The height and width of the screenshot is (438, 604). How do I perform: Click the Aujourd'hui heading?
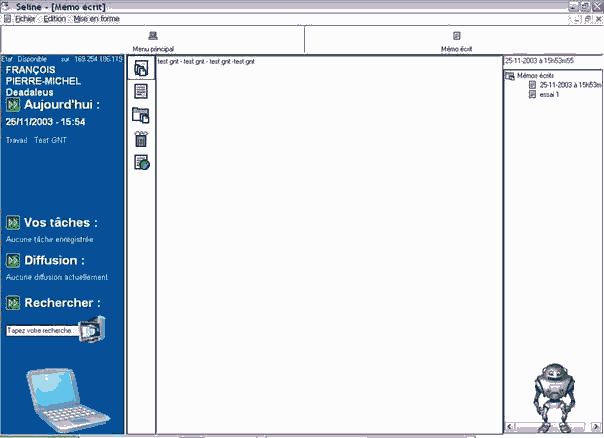click(62, 104)
